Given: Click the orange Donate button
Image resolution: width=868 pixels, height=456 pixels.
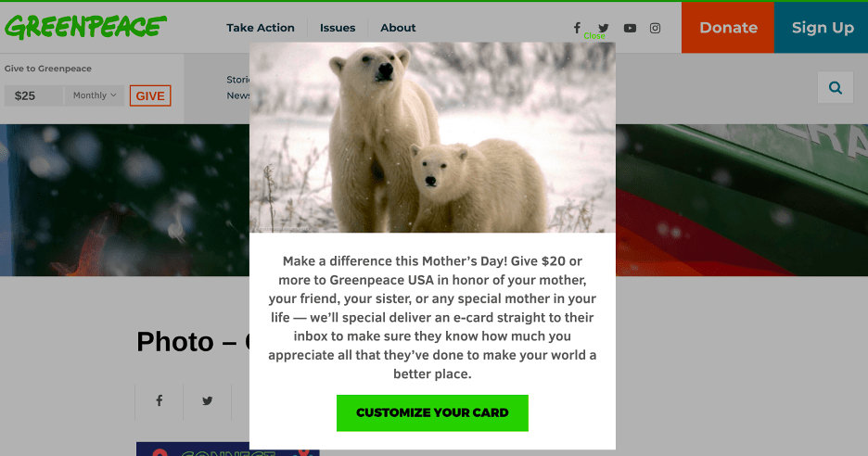Looking at the screenshot, I should 728,28.
